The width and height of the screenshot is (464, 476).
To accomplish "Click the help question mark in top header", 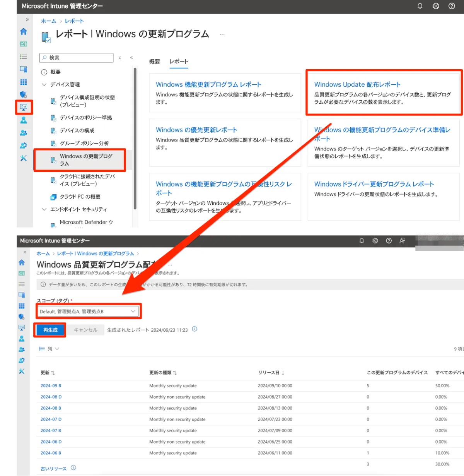I will click(x=452, y=6).
